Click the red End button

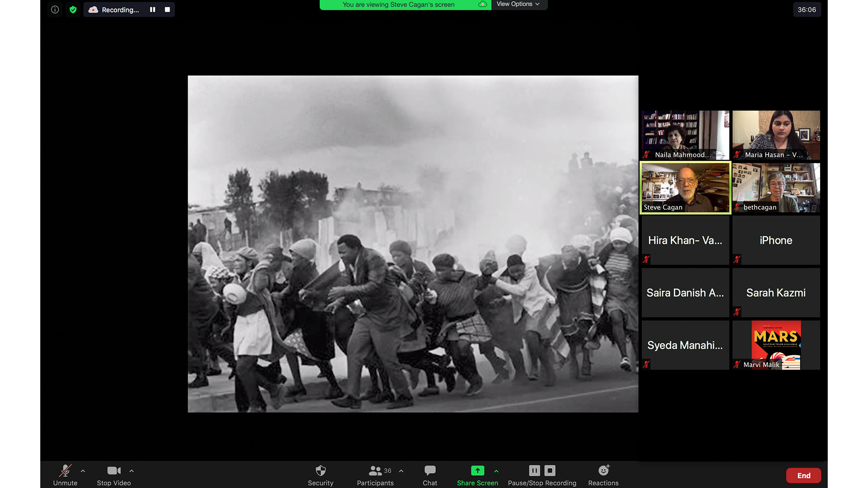pyautogui.click(x=803, y=475)
